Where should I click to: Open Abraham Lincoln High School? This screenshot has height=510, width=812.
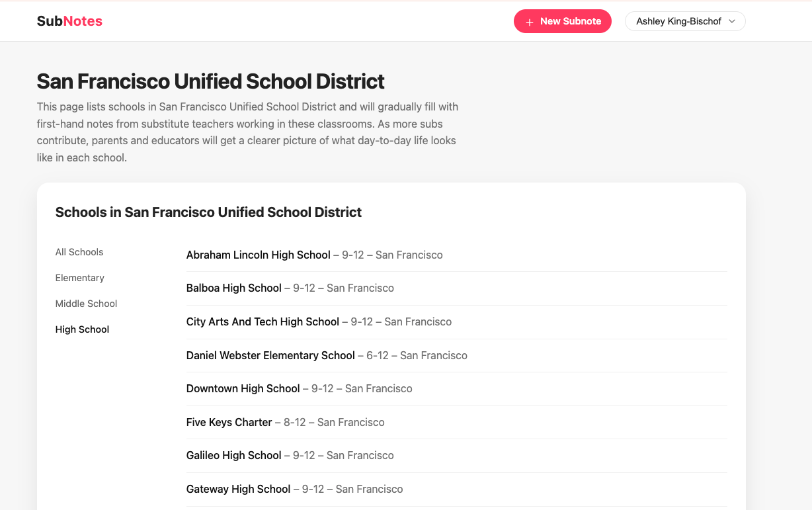(x=258, y=255)
